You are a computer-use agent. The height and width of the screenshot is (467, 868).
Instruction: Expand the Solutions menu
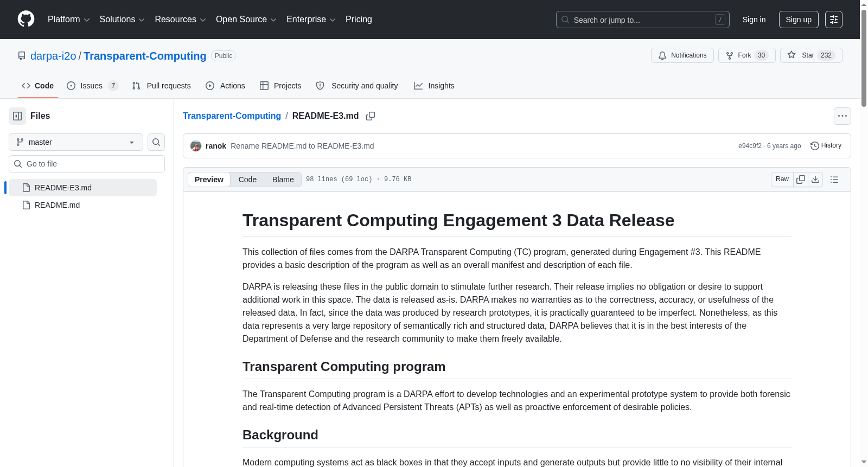(x=122, y=20)
